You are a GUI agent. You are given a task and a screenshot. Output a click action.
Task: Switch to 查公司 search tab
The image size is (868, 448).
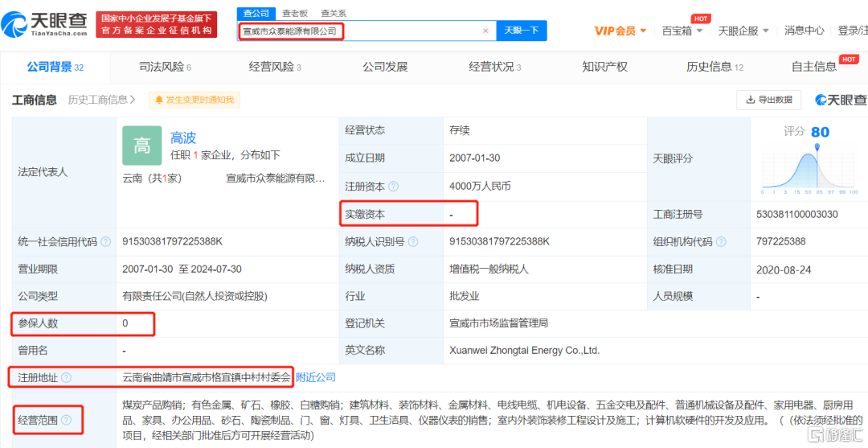(x=256, y=13)
